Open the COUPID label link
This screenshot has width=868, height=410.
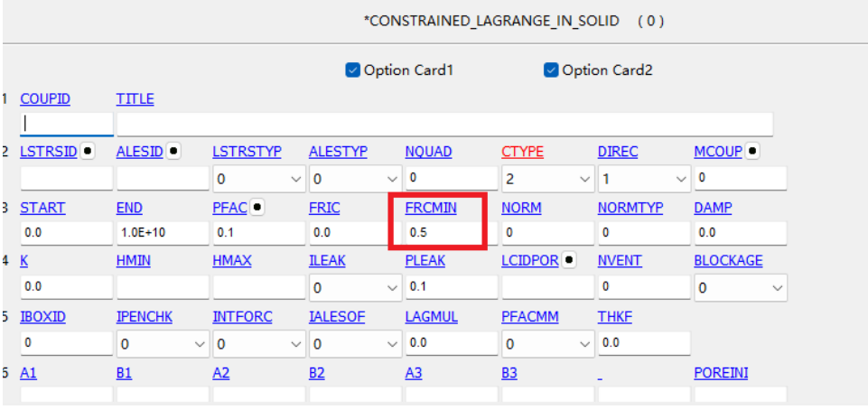(45, 99)
